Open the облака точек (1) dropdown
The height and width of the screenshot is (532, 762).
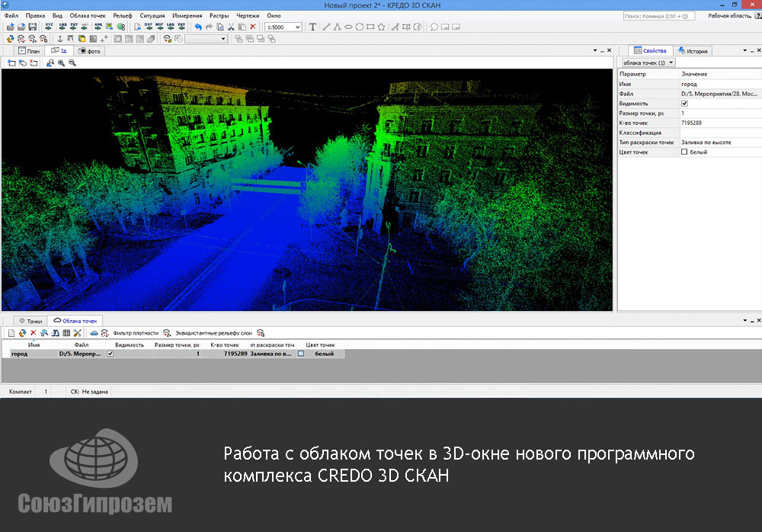(x=648, y=62)
